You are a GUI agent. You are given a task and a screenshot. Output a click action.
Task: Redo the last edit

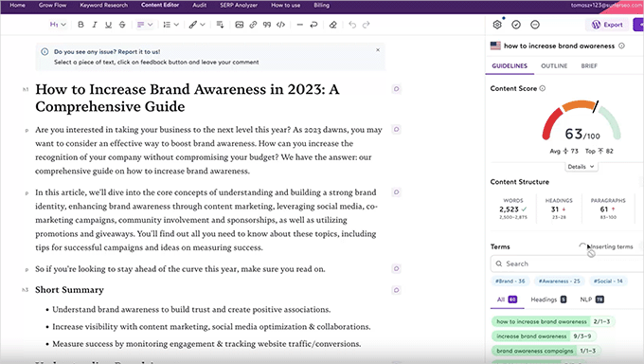coord(366,25)
